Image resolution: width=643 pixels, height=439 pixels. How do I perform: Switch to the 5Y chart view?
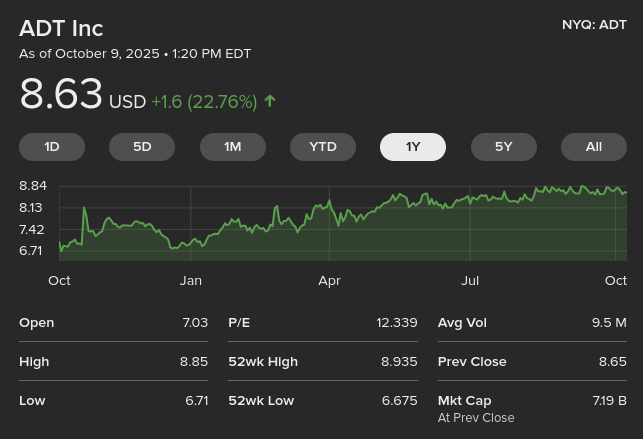[x=503, y=147]
